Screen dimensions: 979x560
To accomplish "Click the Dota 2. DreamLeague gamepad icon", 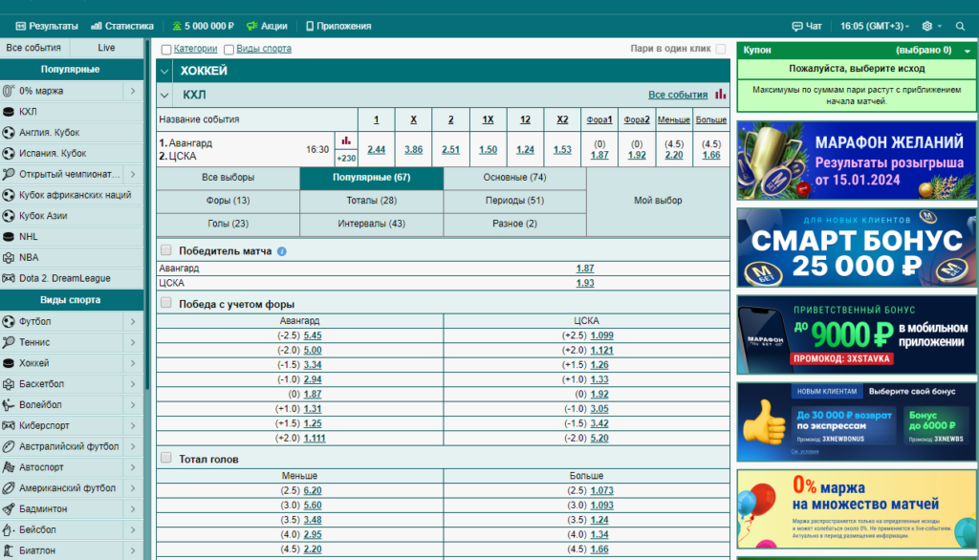I will point(8,278).
